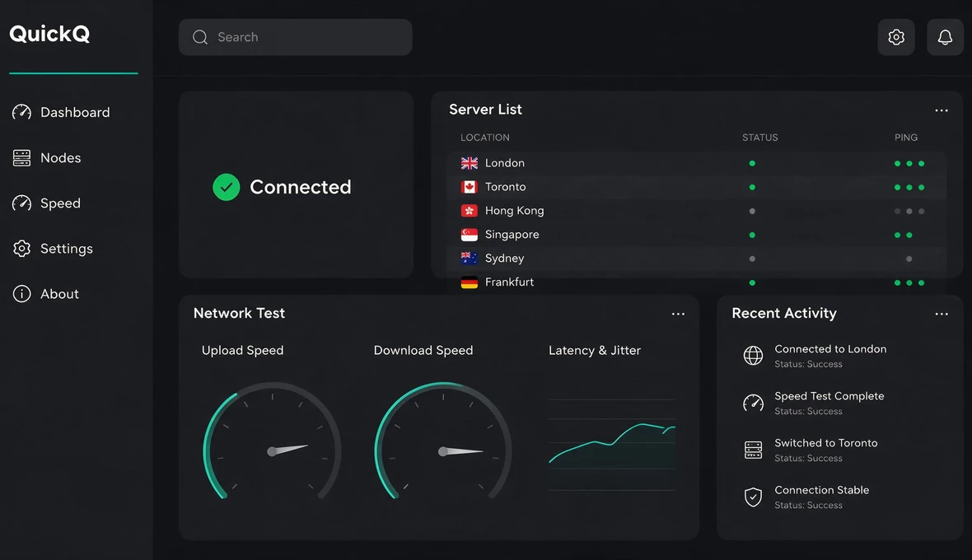Click shield icon beside Connection Stable

tap(753, 497)
